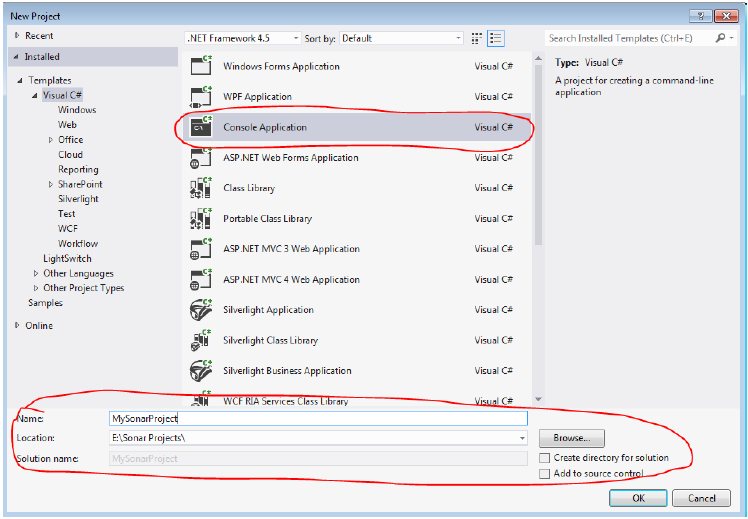This screenshot has width=748, height=519.
Task: Collapse the Visual C# tree node
Action: (x=35, y=95)
